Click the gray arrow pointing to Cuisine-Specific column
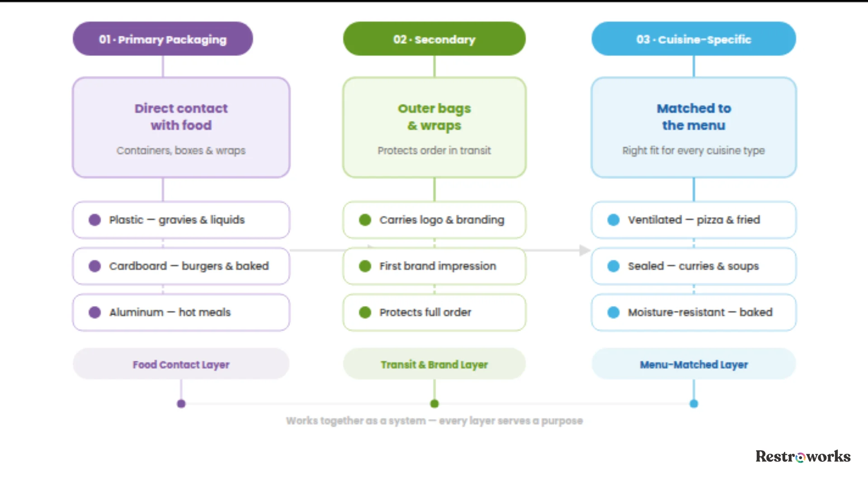 pyautogui.click(x=585, y=250)
